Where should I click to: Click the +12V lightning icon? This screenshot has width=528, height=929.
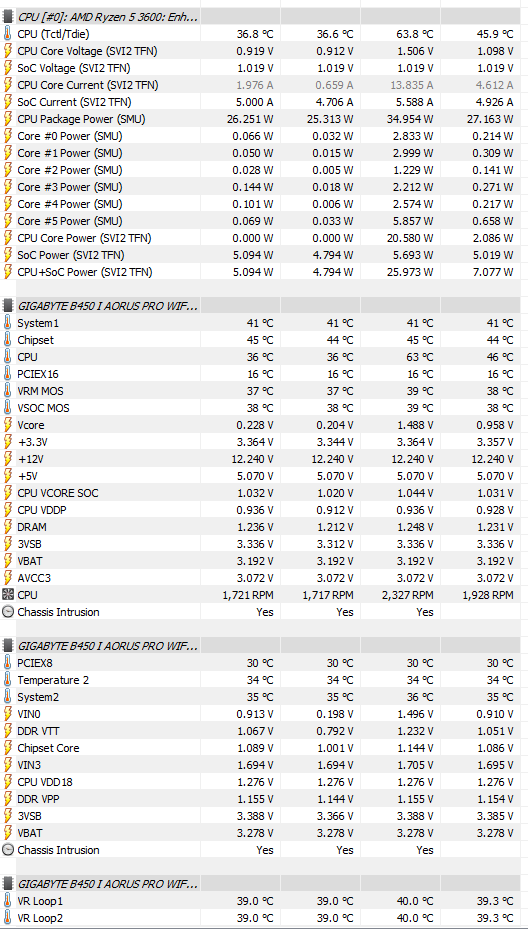pos(8,459)
